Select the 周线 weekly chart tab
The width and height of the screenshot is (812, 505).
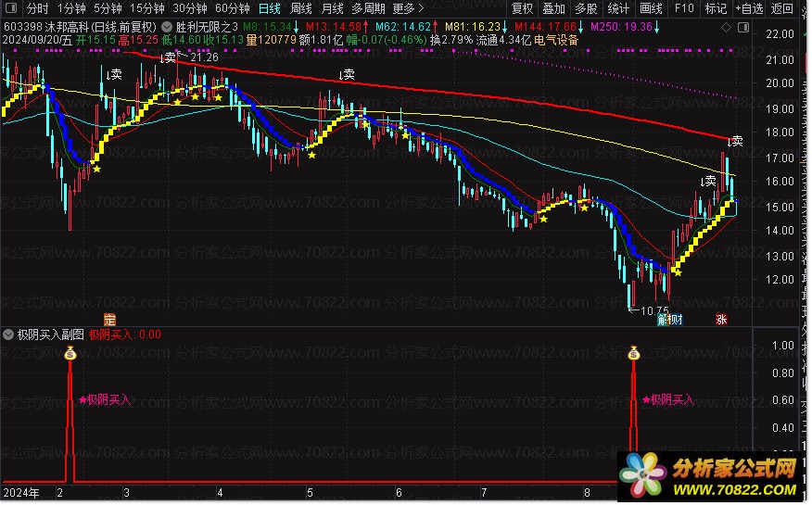coord(301,8)
